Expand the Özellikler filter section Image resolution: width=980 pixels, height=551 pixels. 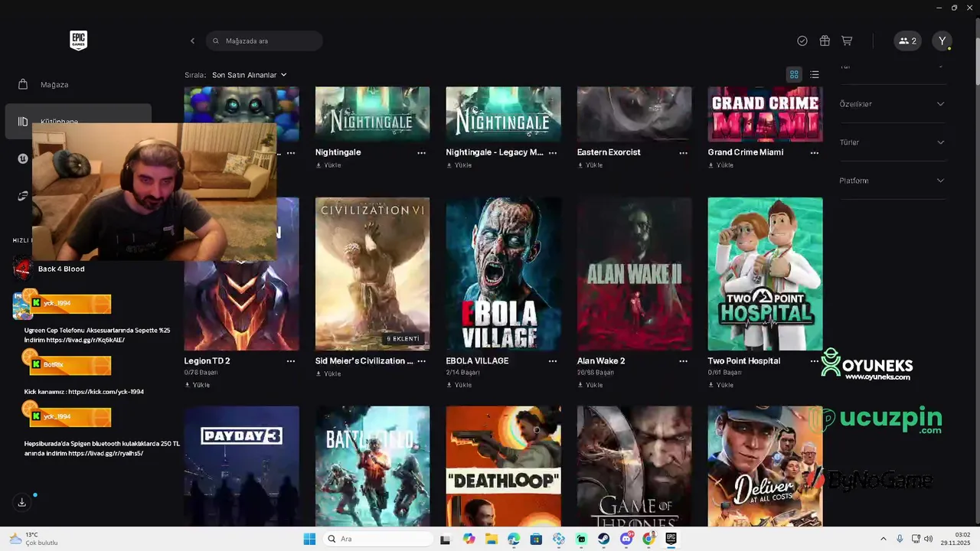coord(892,104)
